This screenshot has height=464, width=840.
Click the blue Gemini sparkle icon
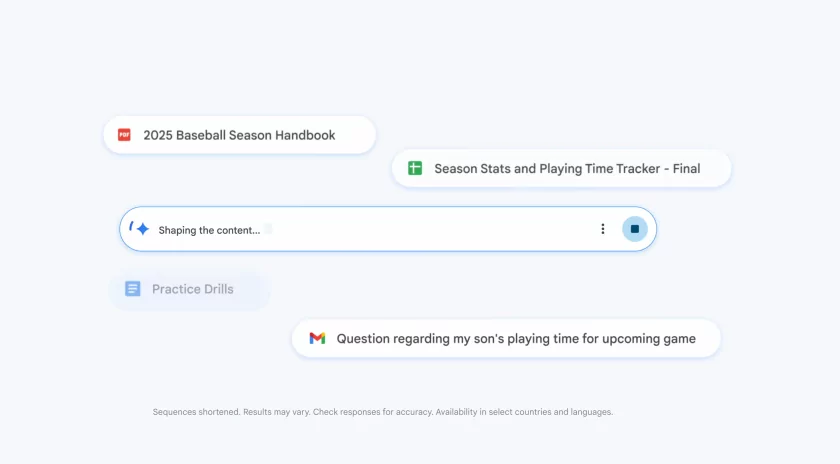pos(143,229)
